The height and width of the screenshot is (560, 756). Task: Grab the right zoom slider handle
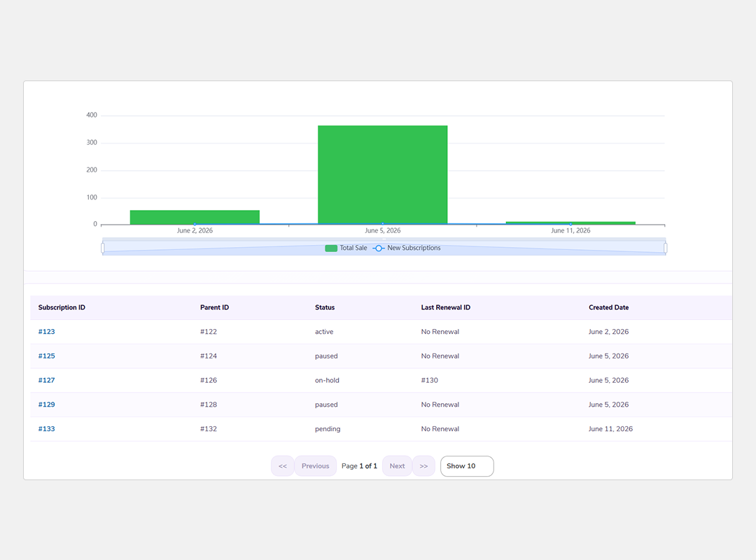click(666, 248)
